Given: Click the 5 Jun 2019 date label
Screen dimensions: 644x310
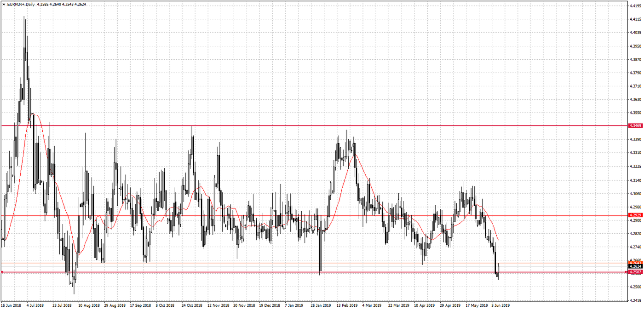Looking at the screenshot, I should coord(500,305).
